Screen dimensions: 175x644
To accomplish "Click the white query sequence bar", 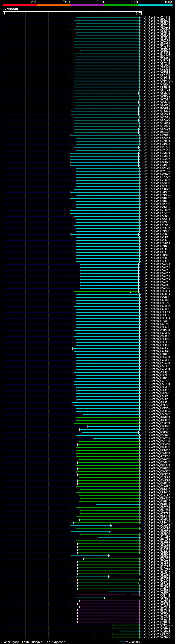I will point(72,11).
